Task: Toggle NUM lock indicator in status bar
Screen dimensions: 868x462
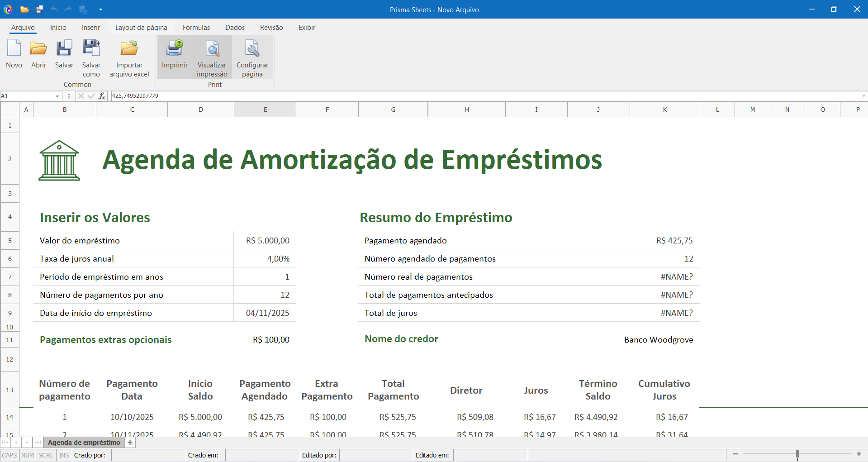Action: point(27,455)
